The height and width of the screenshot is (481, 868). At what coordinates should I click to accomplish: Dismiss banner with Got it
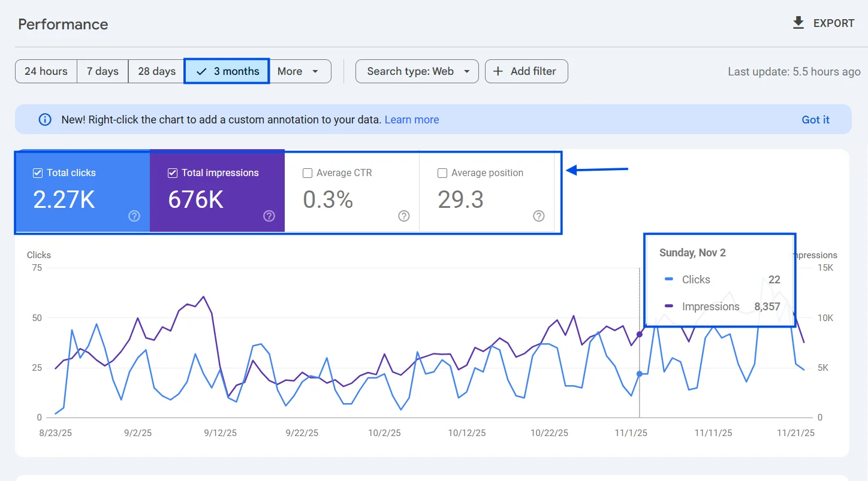tap(815, 120)
